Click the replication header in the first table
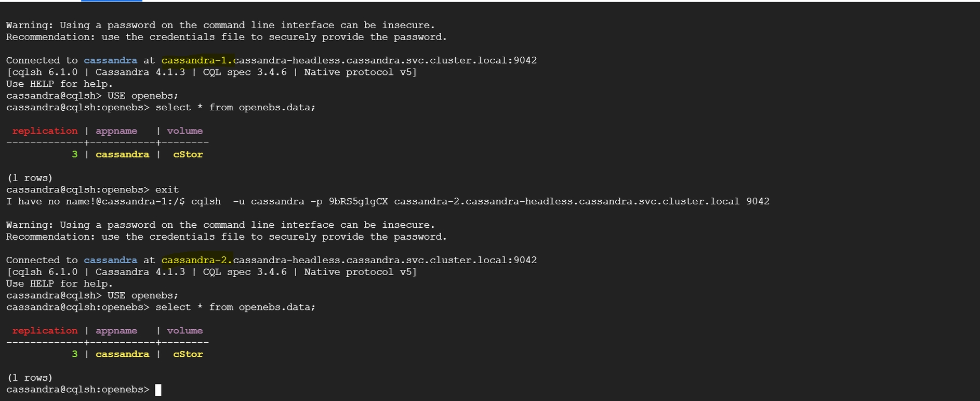This screenshot has width=980, height=401. pos(45,131)
